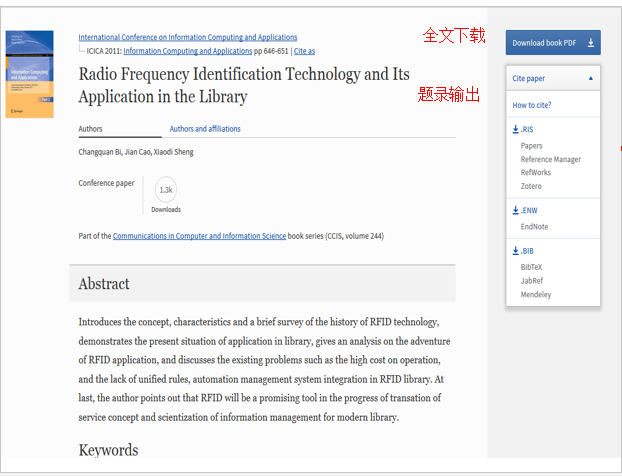The image size is (622, 476).
Task: Click the .BIB download arrow icon
Action: click(x=515, y=251)
